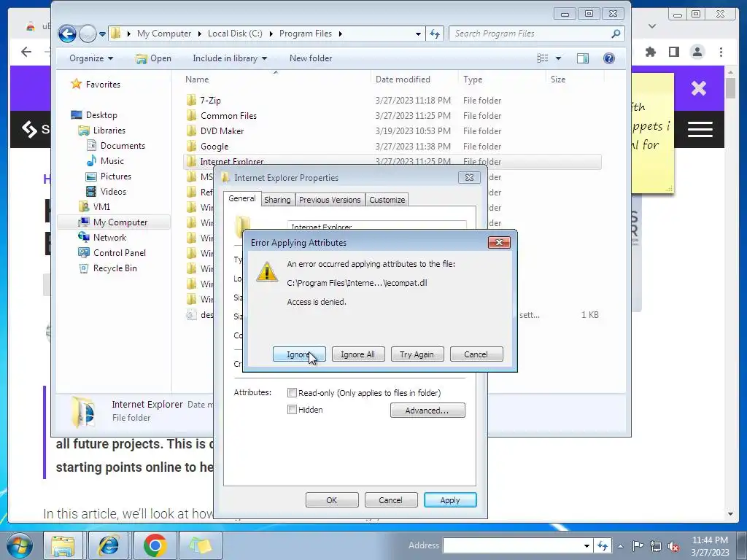Click the Windows Start button

(x=20, y=545)
